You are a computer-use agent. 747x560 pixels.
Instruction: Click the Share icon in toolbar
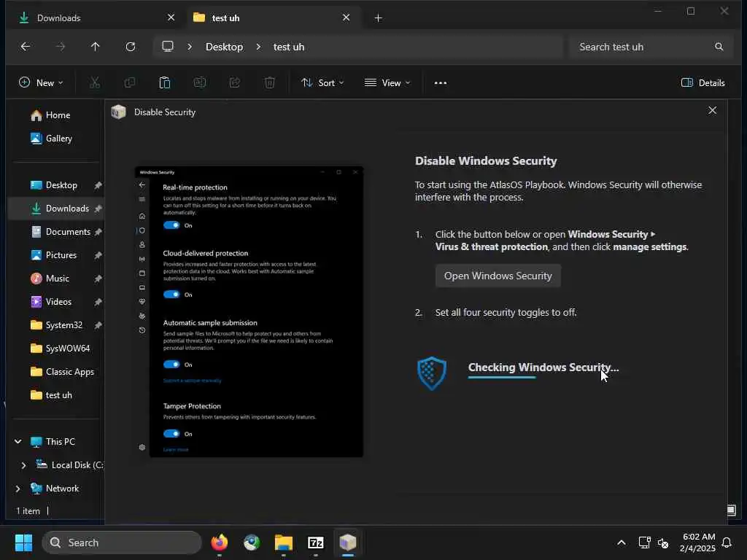(x=235, y=83)
